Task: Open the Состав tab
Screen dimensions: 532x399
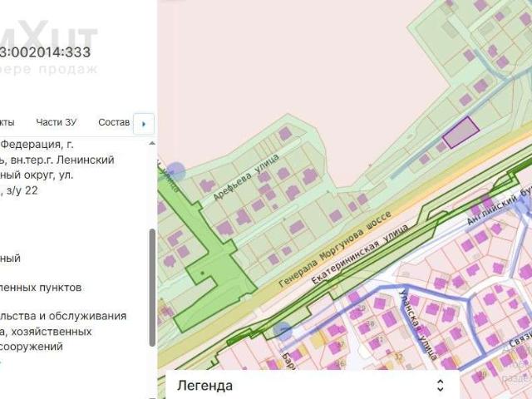Action: 114,122
